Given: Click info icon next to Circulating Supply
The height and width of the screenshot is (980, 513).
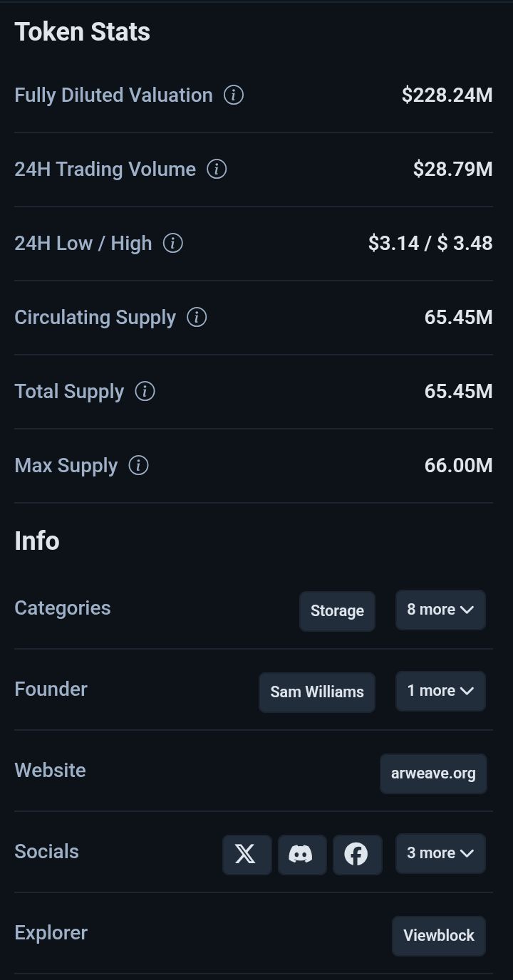Looking at the screenshot, I should (197, 317).
